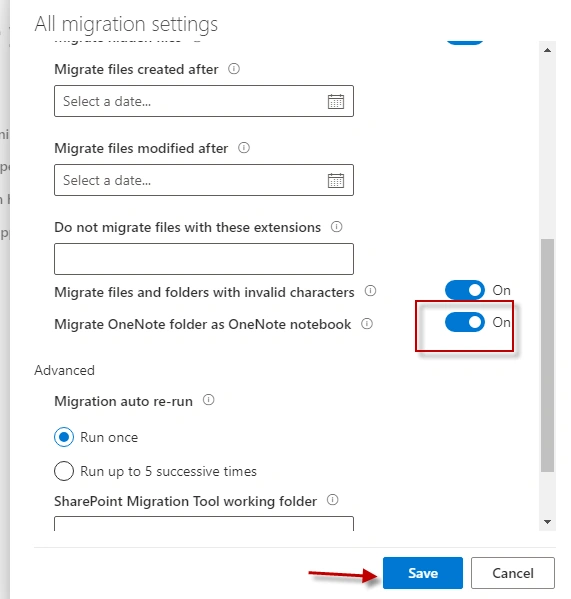Click the scrollbar down arrow
The image size is (571, 599).
point(547,522)
